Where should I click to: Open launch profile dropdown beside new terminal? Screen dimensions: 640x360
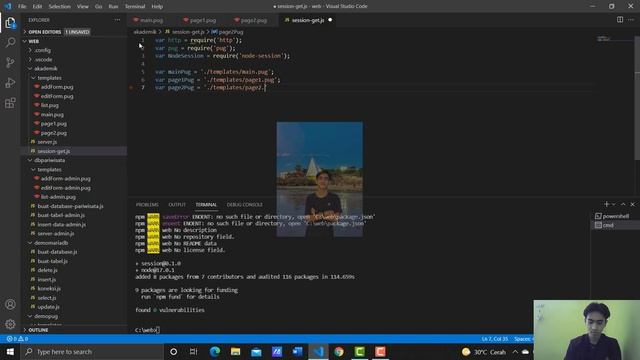click(614, 204)
